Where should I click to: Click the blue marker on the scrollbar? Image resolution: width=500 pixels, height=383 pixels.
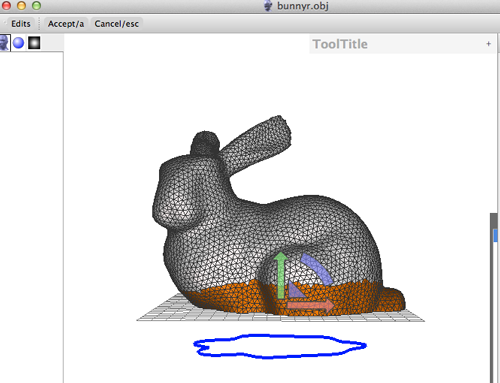coord(495,235)
